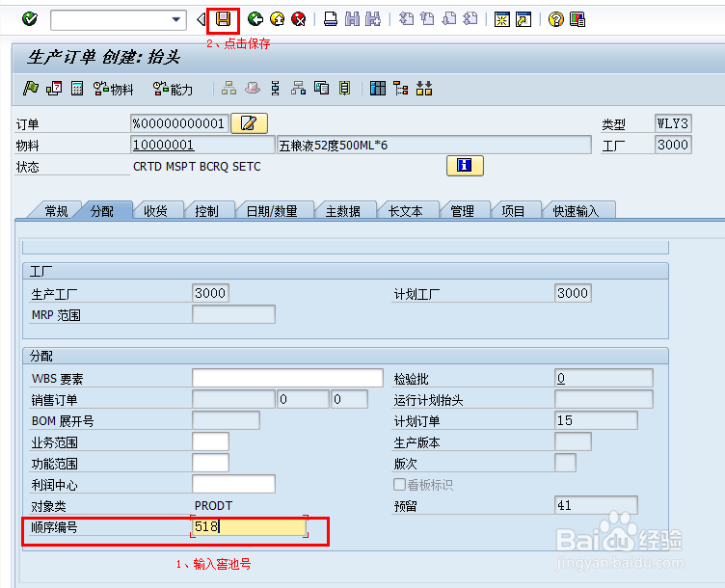Collapse the command field with triangle arrow

201,19
